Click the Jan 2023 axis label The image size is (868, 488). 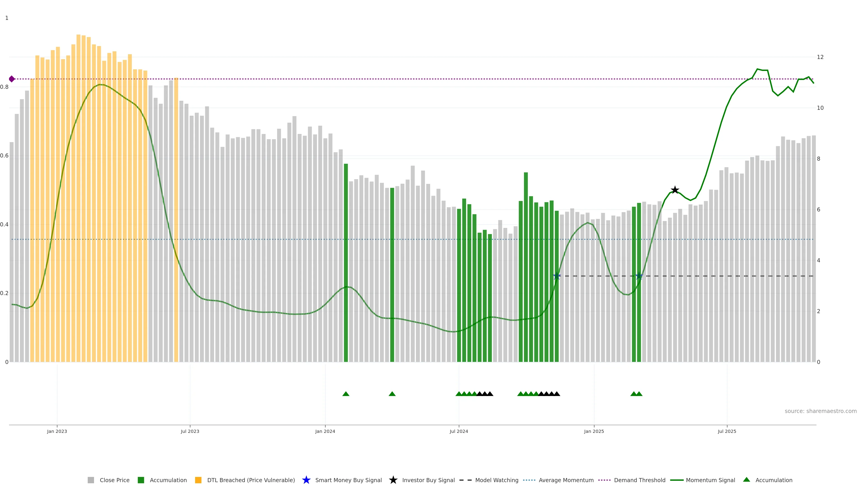57,431
